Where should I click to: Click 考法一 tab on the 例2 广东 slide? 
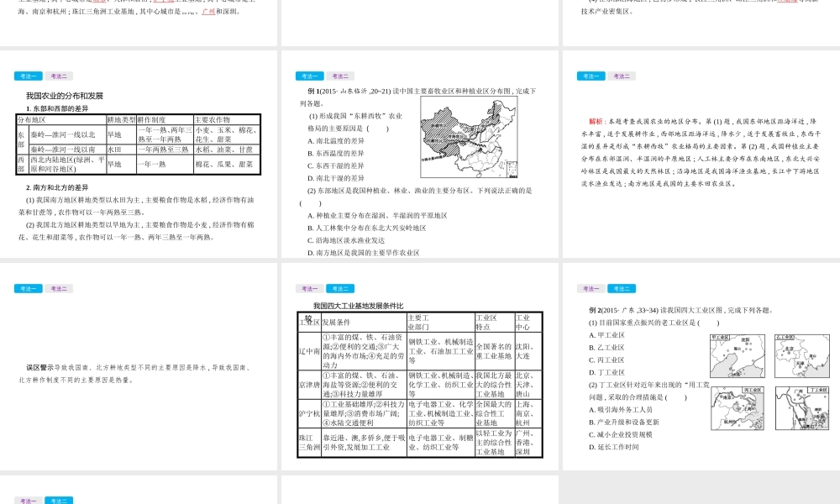[591, 288]
